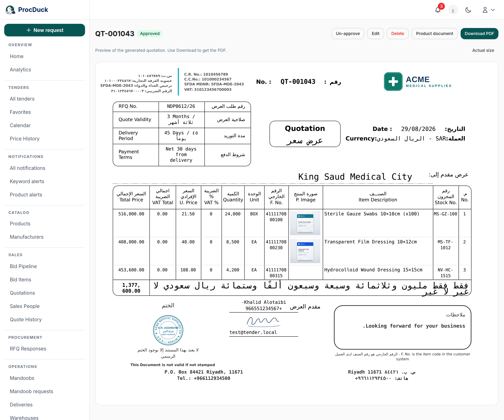Open All tenders list
This screenshot has width=504, height=420.
pyautogui.click(x=22, y=99)
